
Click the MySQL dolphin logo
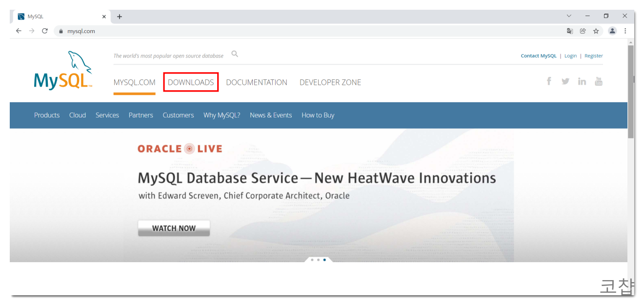(63, 70)
